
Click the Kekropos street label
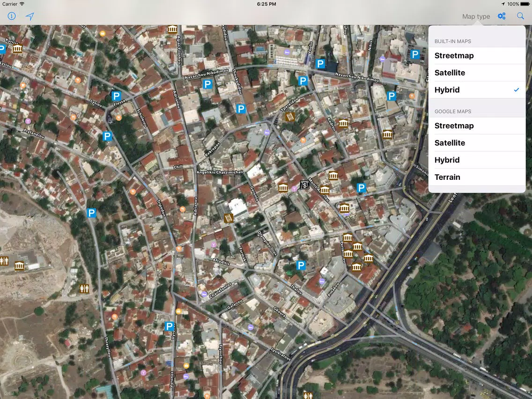coord(213,149)
